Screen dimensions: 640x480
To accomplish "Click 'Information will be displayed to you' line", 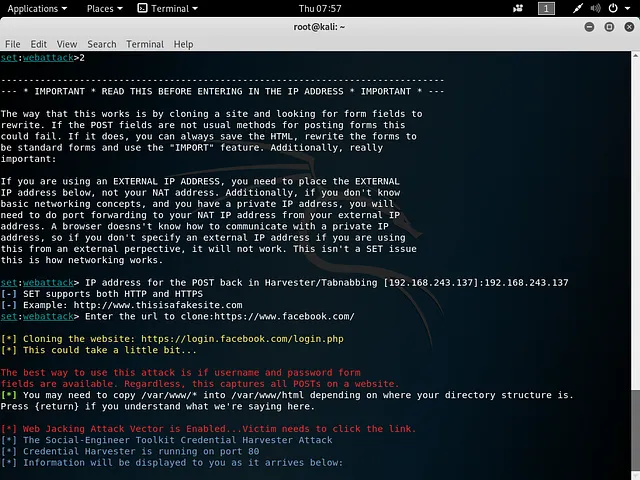I will point(172,463).
